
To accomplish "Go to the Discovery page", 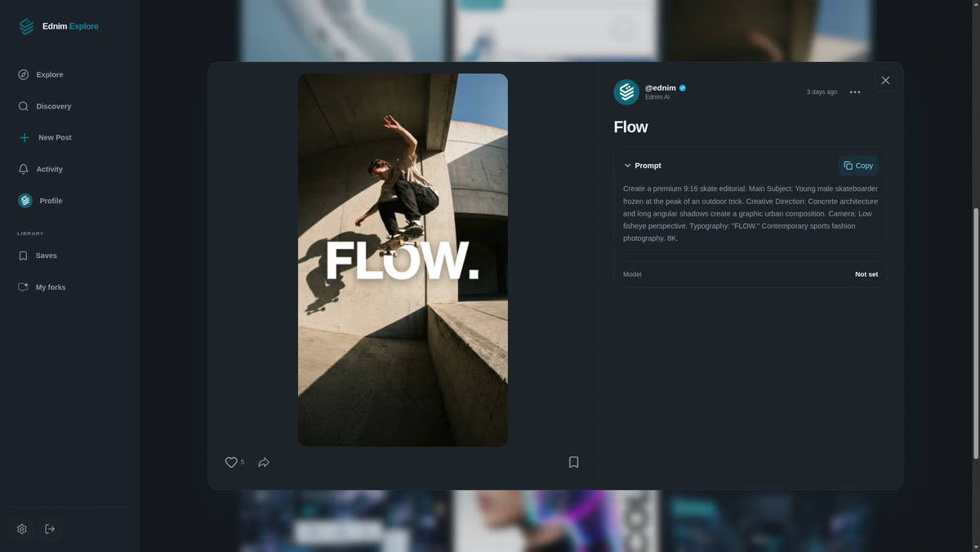I will [54, 106].
